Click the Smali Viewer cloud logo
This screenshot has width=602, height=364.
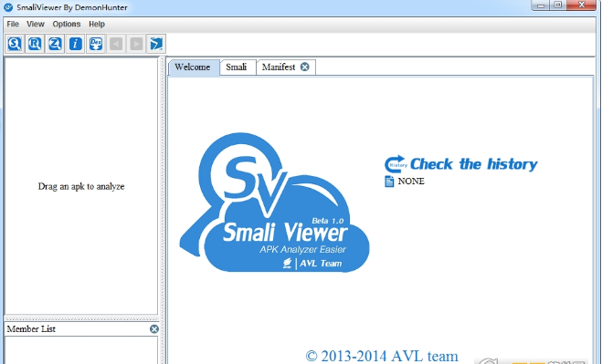click(275, 203)
